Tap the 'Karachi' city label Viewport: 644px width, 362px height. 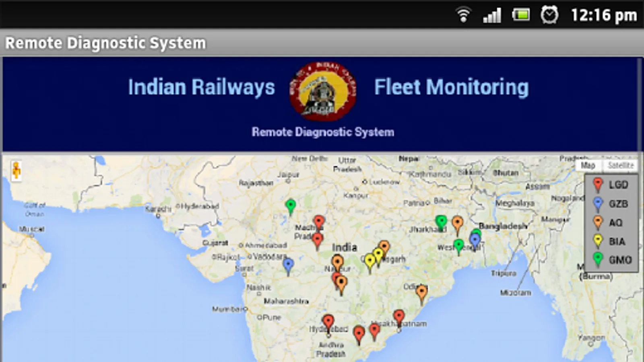[x=158, y=209]
